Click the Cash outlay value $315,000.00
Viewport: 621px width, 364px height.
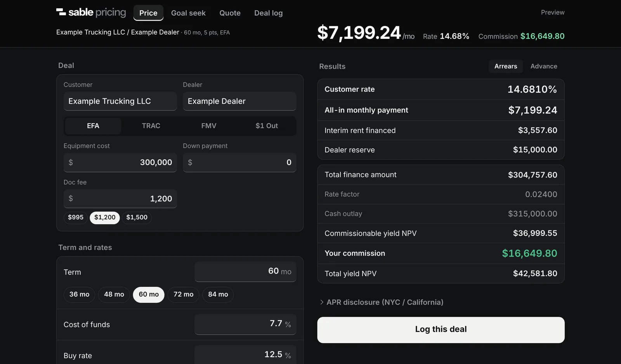point(533,214)
